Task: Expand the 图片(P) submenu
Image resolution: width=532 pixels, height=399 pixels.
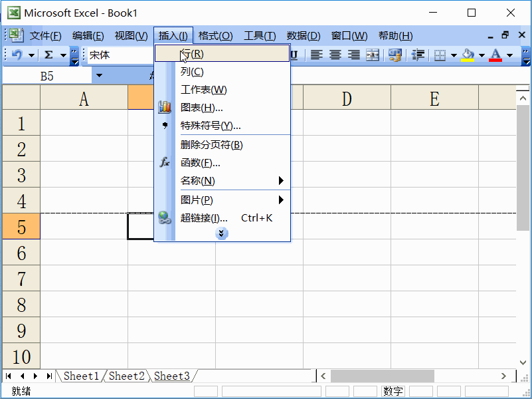Action: coord(222,200)
